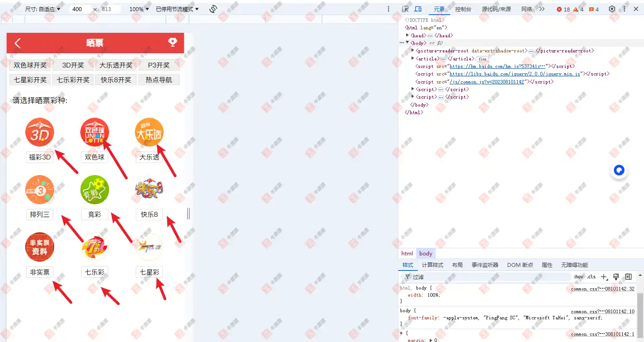Open the device toolbar three-dot options menu
The height and width of the screenshot is (342, 644).
coord(389,9)
